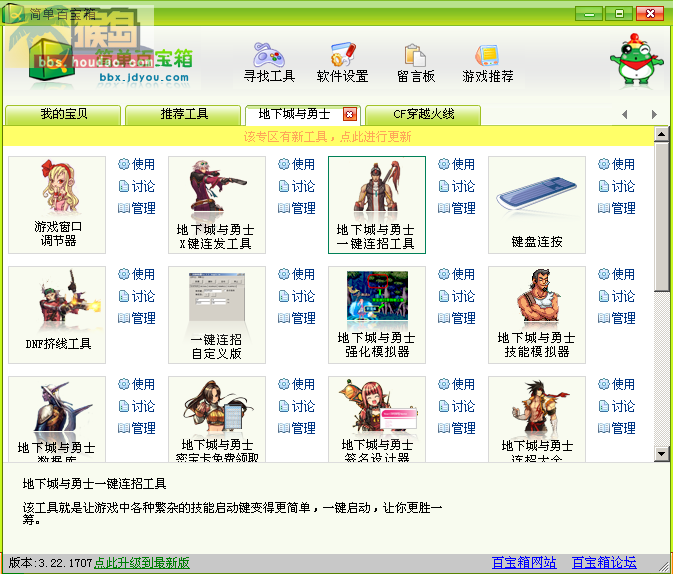The image size is (673, 574).
Task: Select DNF挤线工具 thumbnail
Action: coord(57,315)
